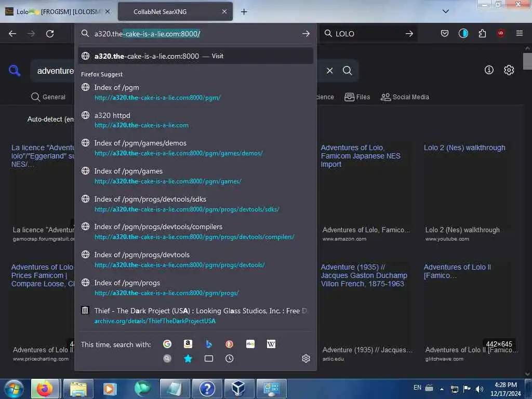Open La licence "Adventure" Eggerland result
Image resolution: width=532 pixels, height=399 pixels.
(43, 156)
